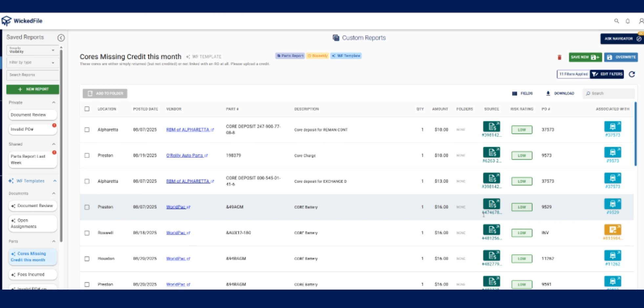This screenshot has height=308, width=644.
Task: Tick the checkbox for Roswell row
Action: (87, 233)
